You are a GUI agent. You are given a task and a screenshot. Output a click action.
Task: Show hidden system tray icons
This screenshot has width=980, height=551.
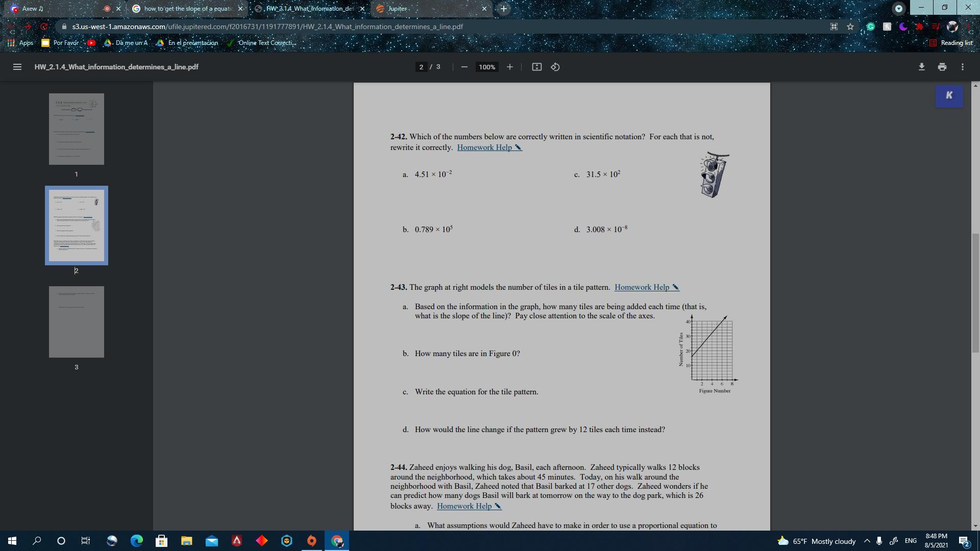(867, 541)
